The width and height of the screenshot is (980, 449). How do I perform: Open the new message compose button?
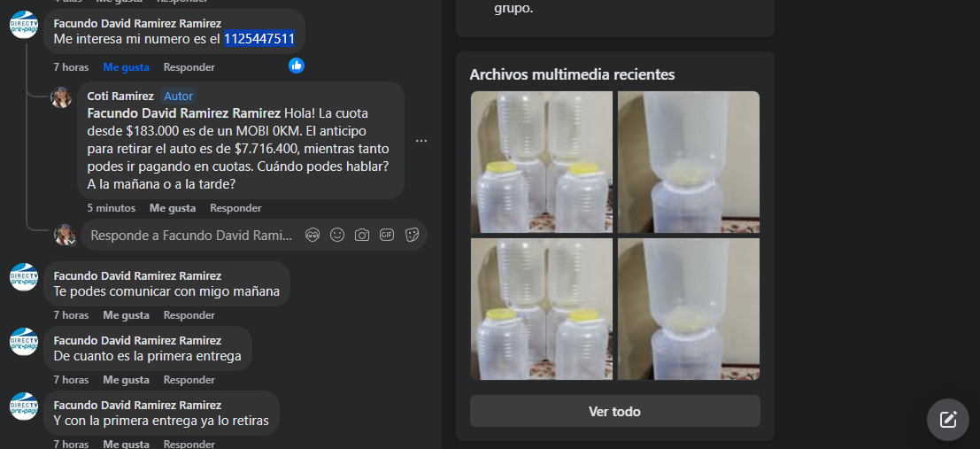pyautogui.click(x=948, y=419)
